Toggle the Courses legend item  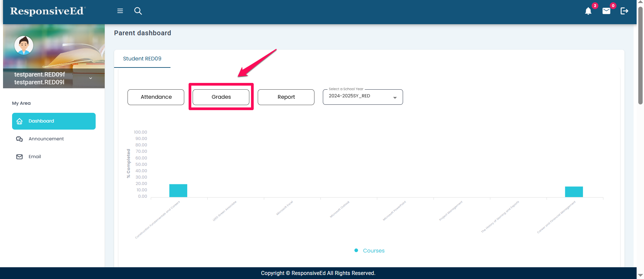[369, 251]
